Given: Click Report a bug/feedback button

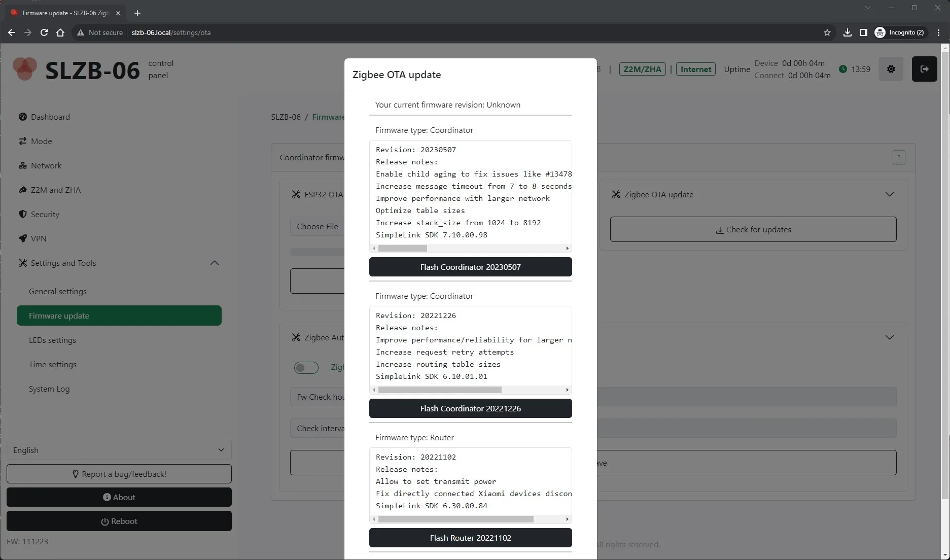Looking at the screenshot, I should click(x=119, y=474).
